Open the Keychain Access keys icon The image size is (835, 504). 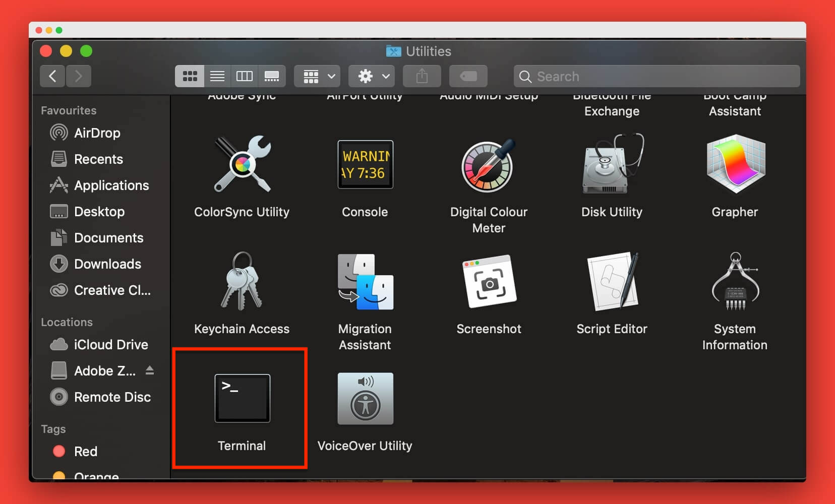coord(242,281)
